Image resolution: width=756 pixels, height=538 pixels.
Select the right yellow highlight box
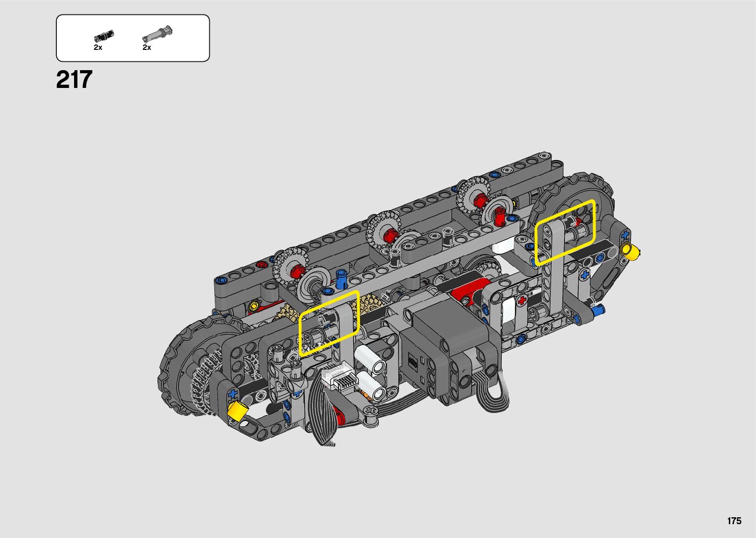(x=565, y=232)
